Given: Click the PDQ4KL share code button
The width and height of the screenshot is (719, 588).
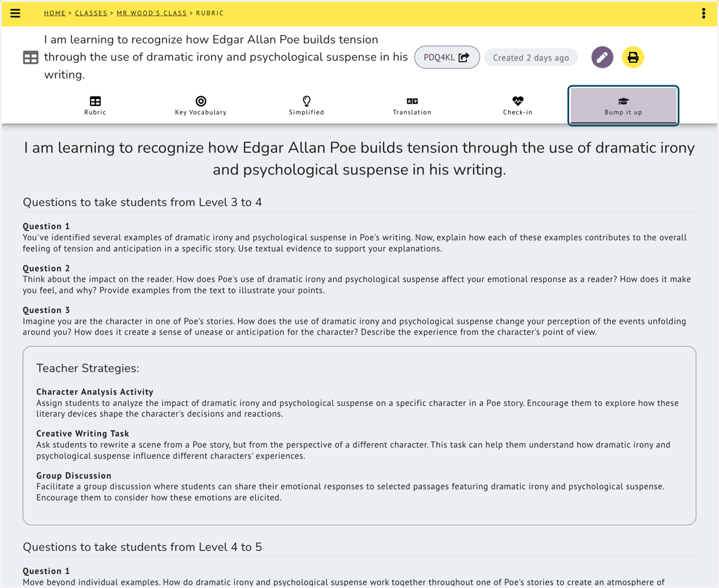Looking at the screenshot, I should pyautogui.click(x=447, y=58).
